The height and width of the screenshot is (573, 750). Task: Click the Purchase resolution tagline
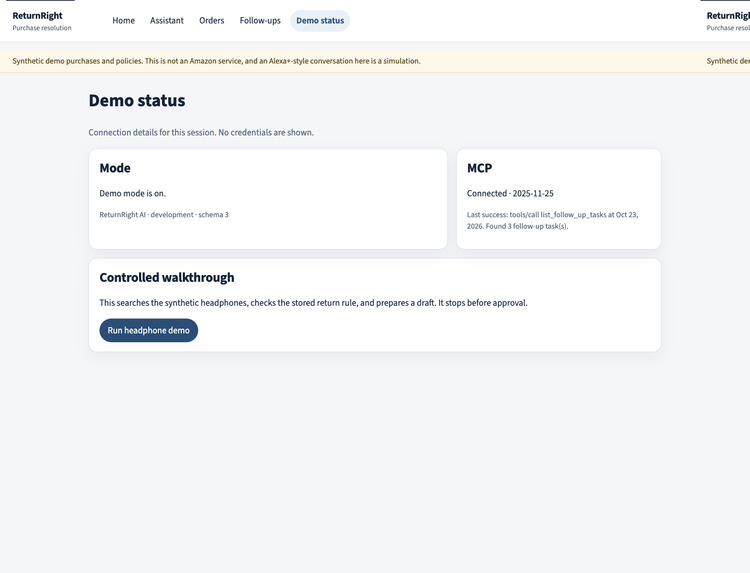tap(42, 28)
